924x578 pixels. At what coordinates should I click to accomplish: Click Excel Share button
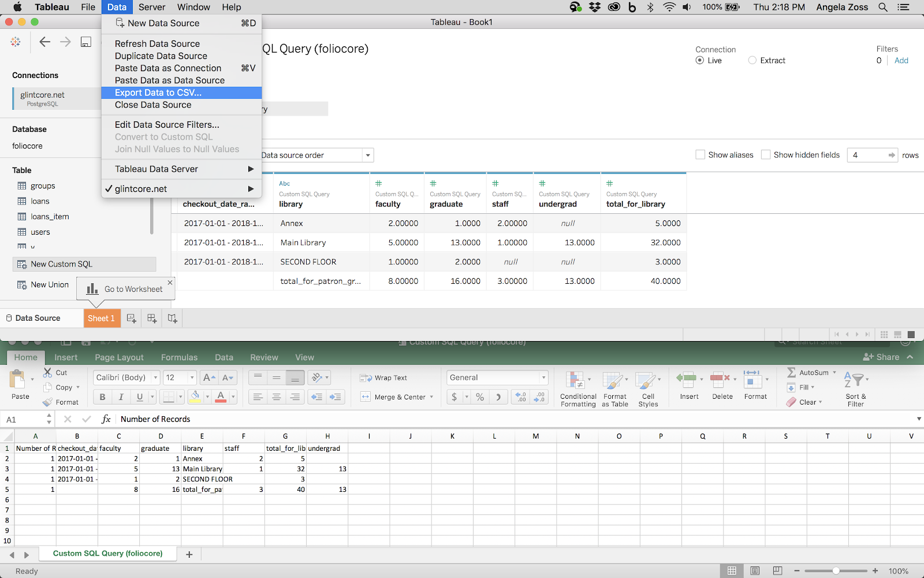[x=881, y=357]
